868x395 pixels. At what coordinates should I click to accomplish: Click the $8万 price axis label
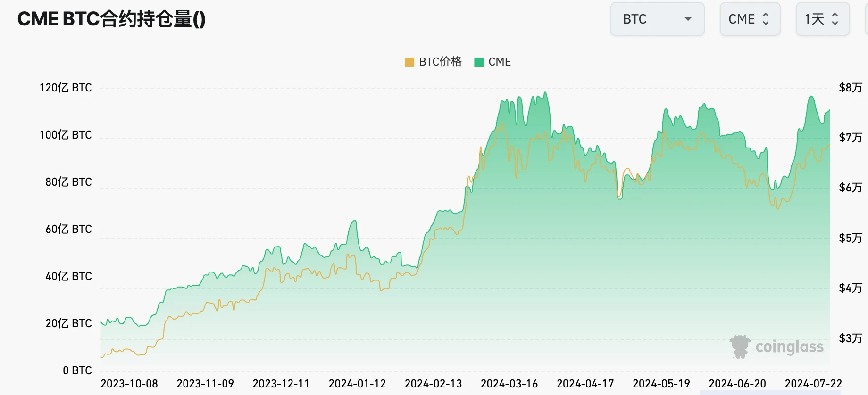tap(850, 88)
